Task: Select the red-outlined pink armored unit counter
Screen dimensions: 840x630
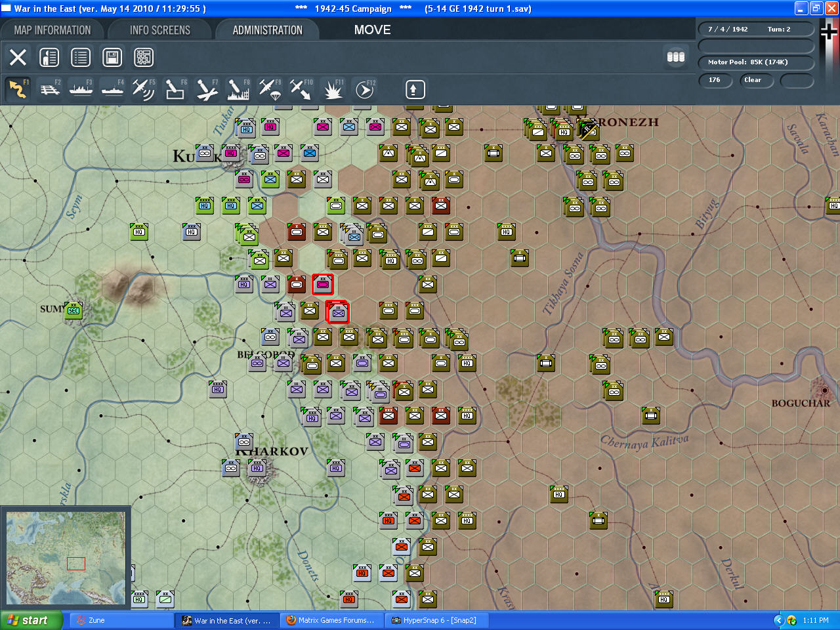Action: [x=323, y=284]
